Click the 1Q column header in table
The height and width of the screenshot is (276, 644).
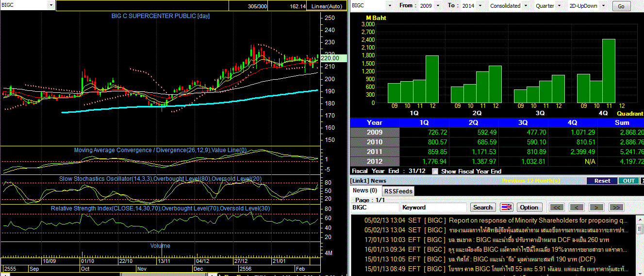pyautogui.click(x=424, y=122)
